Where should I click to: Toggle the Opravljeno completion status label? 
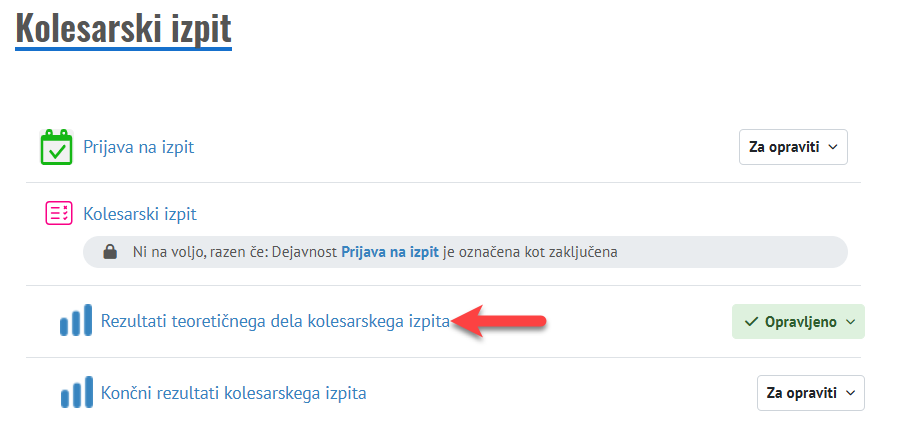(x=801, y=322)
